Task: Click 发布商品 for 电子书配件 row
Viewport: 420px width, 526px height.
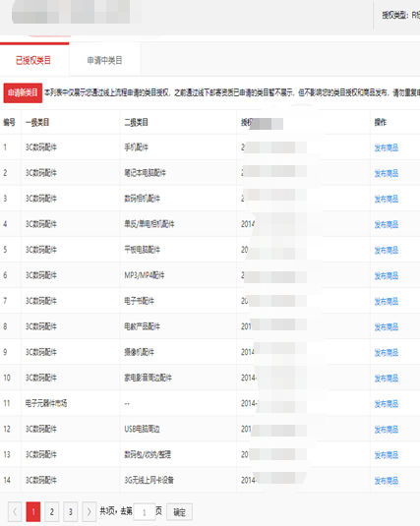Action: [387, 301]
